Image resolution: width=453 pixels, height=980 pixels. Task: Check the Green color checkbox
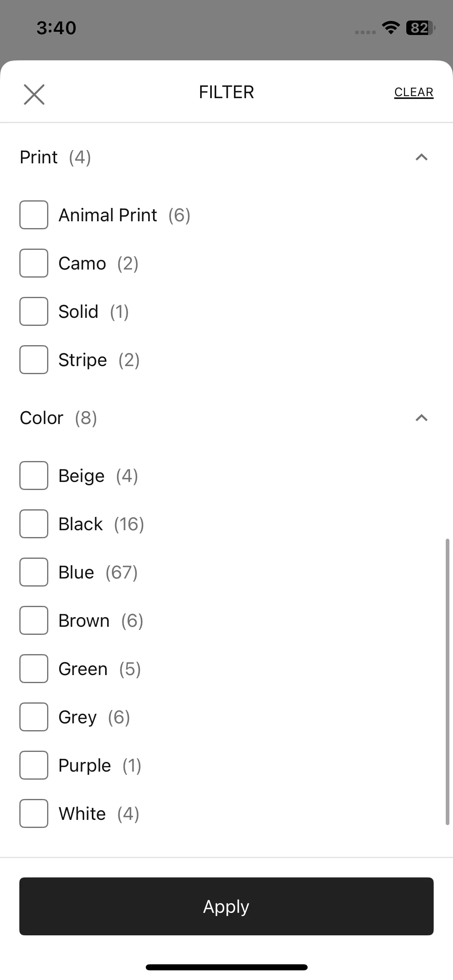34,669
